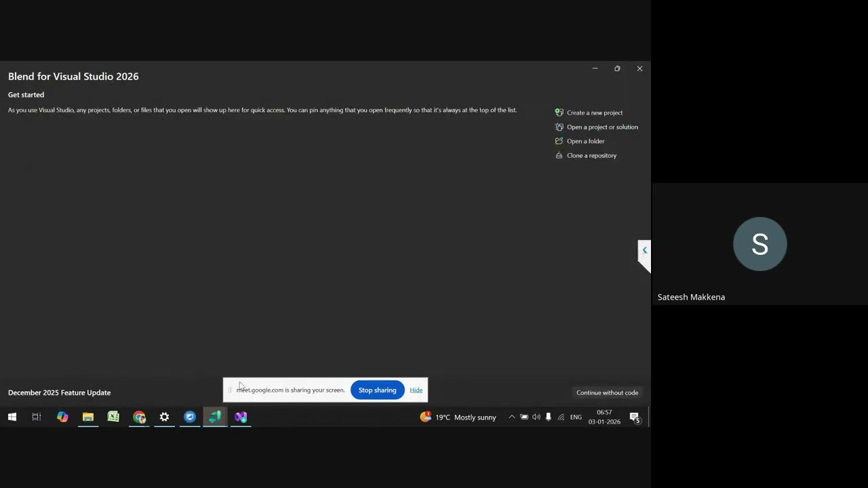Image resolution: width=868 pixels, height=488 pixels.
Task: Open File Explorer from the taskbar
Action: [88, 417]
